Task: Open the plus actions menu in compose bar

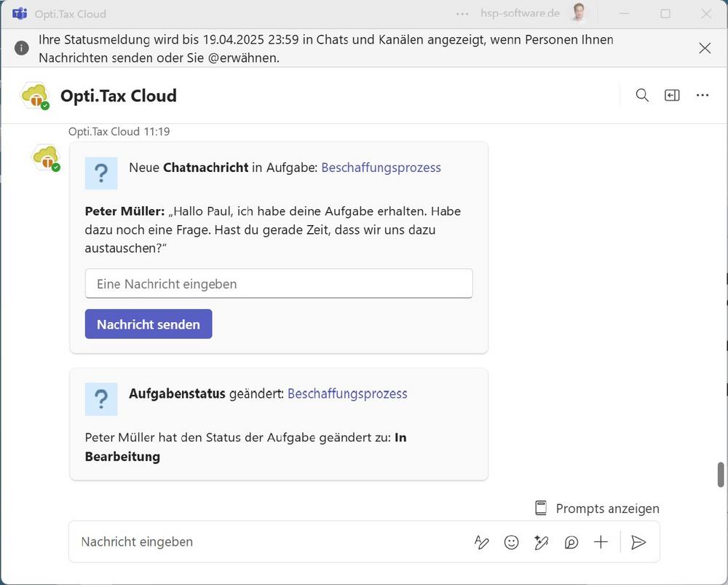Action: (601, 542)
